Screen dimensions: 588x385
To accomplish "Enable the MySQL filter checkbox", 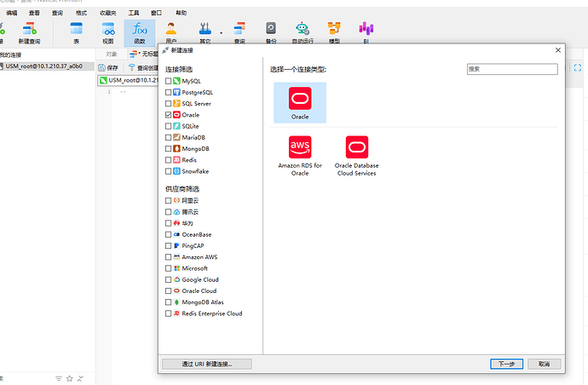I will (x=168, y=81).
